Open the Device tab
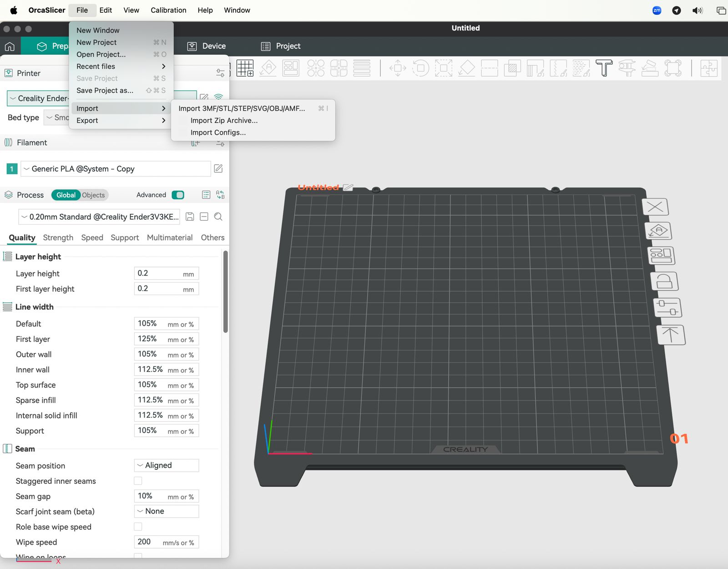 tap(207, 46)
